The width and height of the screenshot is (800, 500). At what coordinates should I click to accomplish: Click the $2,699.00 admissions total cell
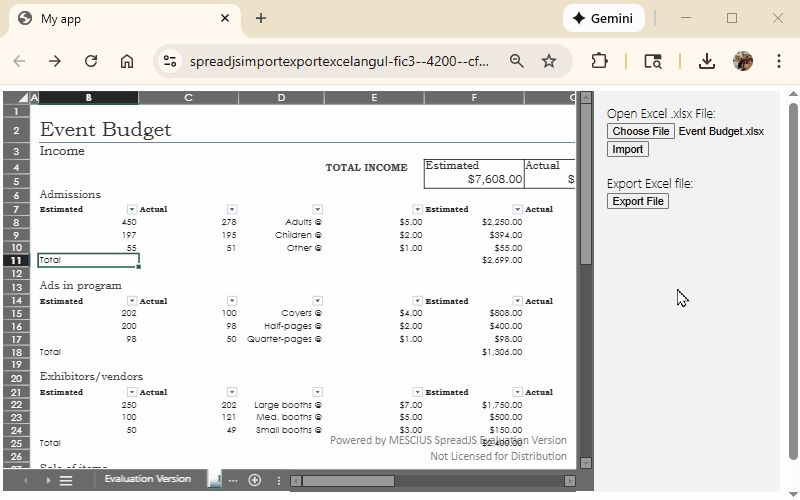[x=502, y=260]
